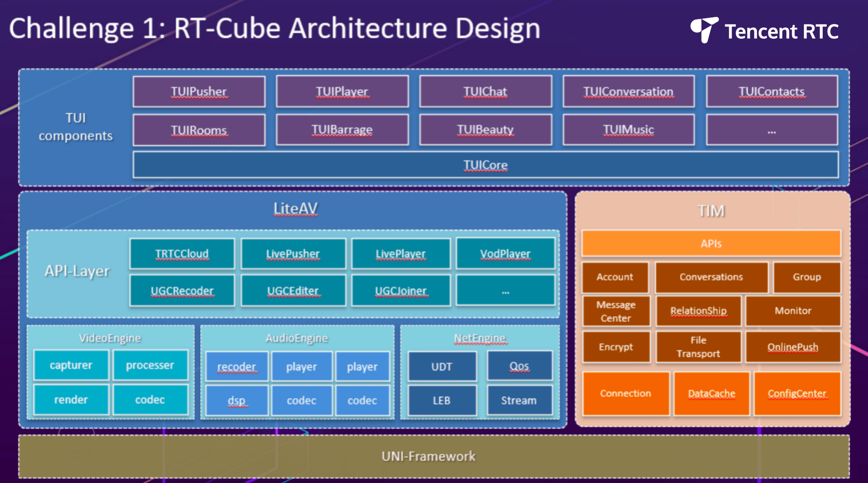Select the RelationShip box

698,311
